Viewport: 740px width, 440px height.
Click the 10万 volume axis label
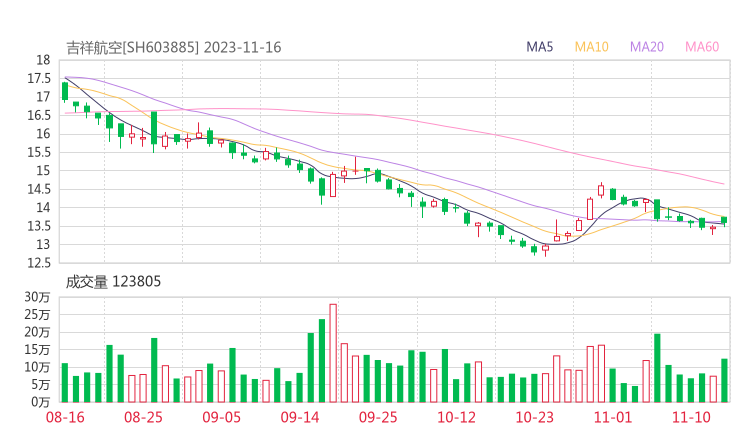pyautogui.click(x=37, y=367)
